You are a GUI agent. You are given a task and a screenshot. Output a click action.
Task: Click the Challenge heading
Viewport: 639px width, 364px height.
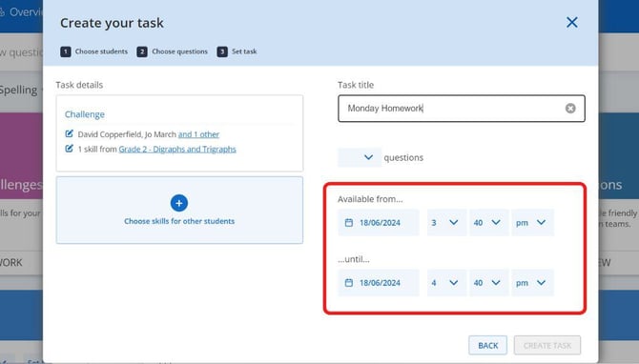(x=85, y=114)
